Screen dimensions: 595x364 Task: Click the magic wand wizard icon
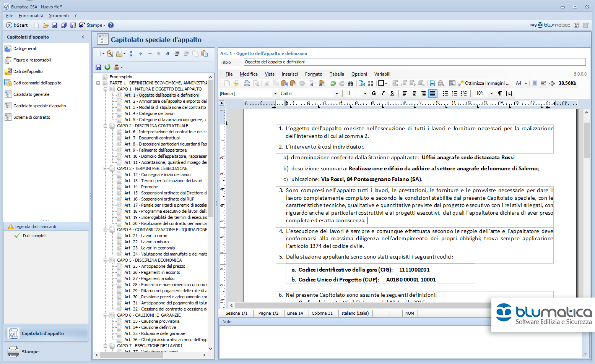pyautogui.click(x=110, y=54)
